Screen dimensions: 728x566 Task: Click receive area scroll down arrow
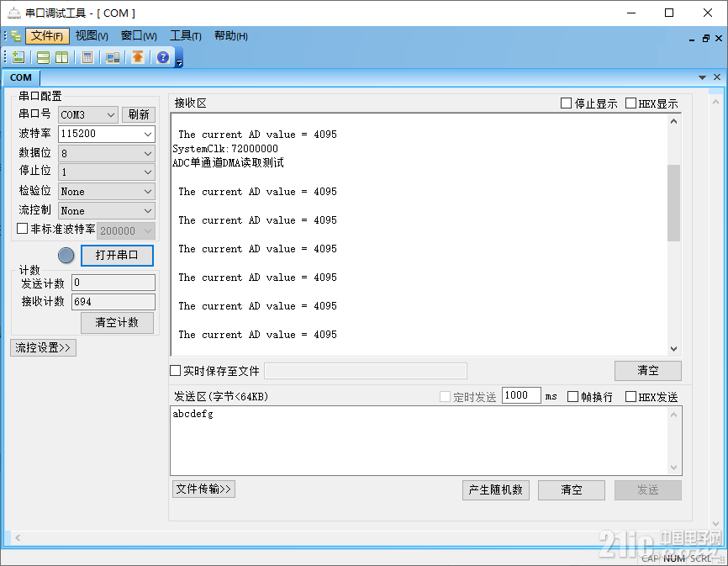[673, 349]
